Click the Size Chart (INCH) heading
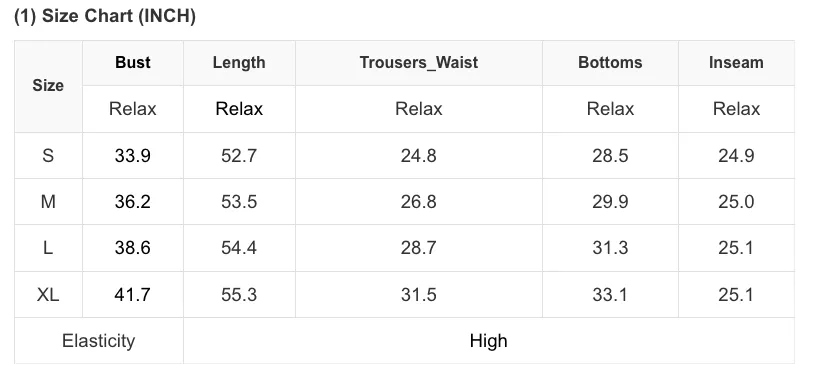The image size is (834, 382). click(x=105, y=16)
